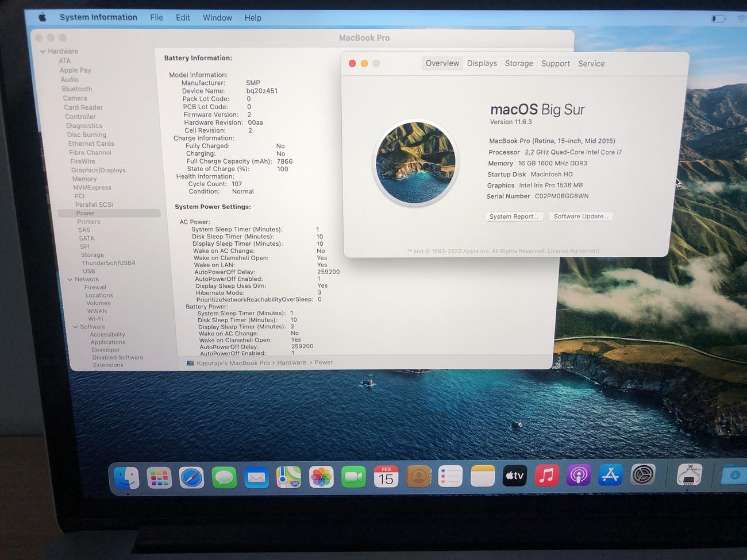Image resolution: width=747 pixels, height=560 pixels.
Task: Open the Mail app in Dock
Action: point(256,477)
